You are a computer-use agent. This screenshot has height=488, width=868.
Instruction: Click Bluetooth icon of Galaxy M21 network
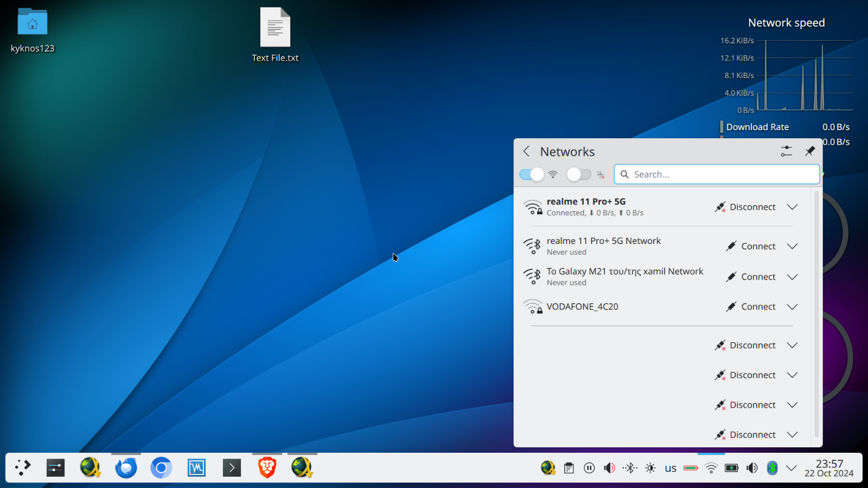point(532,277)
